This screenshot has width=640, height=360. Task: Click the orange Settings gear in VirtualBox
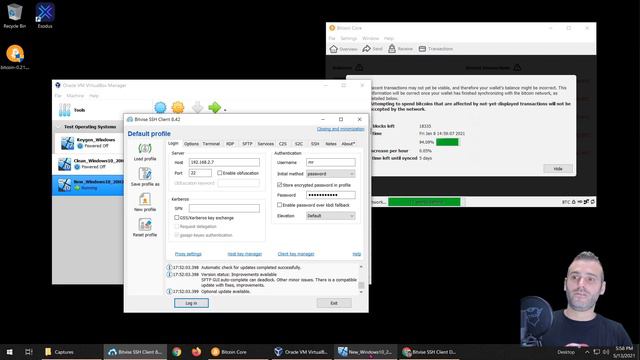point(178,107)
